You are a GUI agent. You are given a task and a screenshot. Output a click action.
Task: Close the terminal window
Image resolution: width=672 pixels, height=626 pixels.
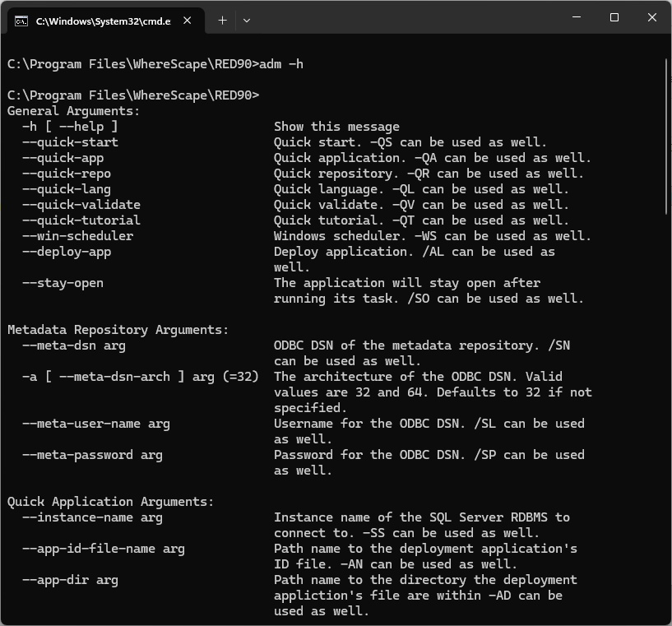tap(651, 17)
